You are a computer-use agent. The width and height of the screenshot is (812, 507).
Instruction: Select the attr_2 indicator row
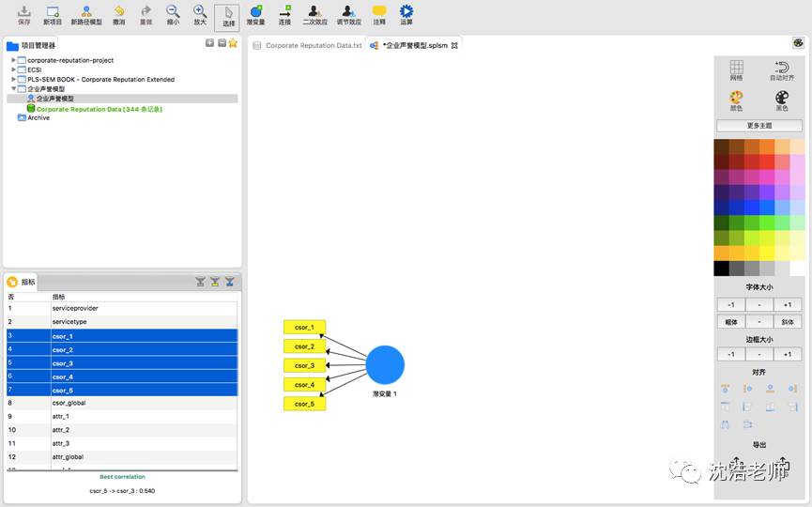pyautogui.click(x=122, y=430)
